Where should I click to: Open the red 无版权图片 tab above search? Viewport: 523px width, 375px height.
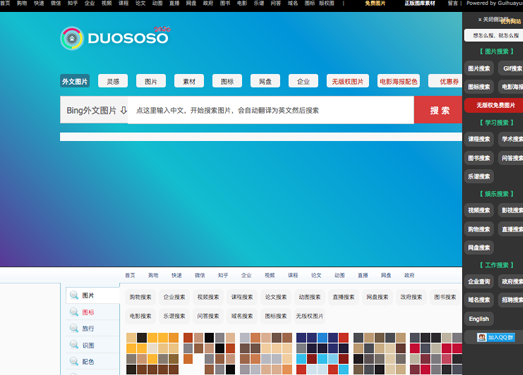point(348,81)
